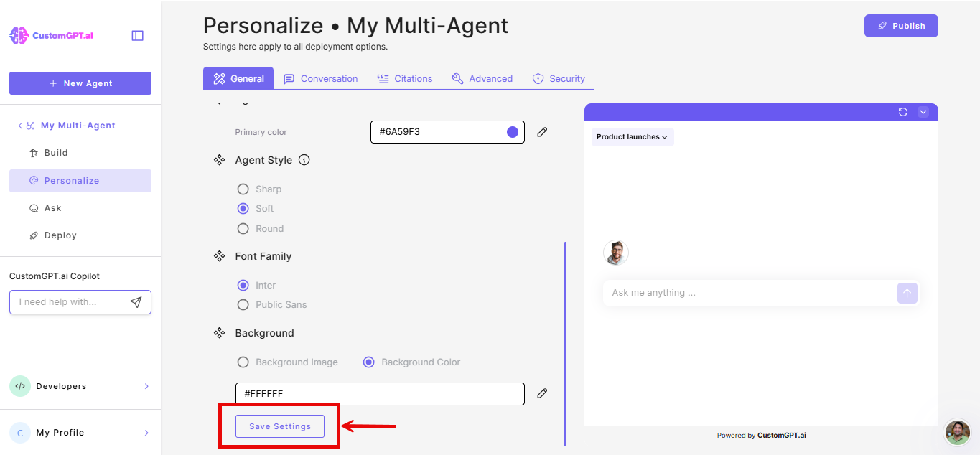Click the pencil icon beside background color field
Image resolution: width=980 pixels, height=455 pixels.
point(541,393)
